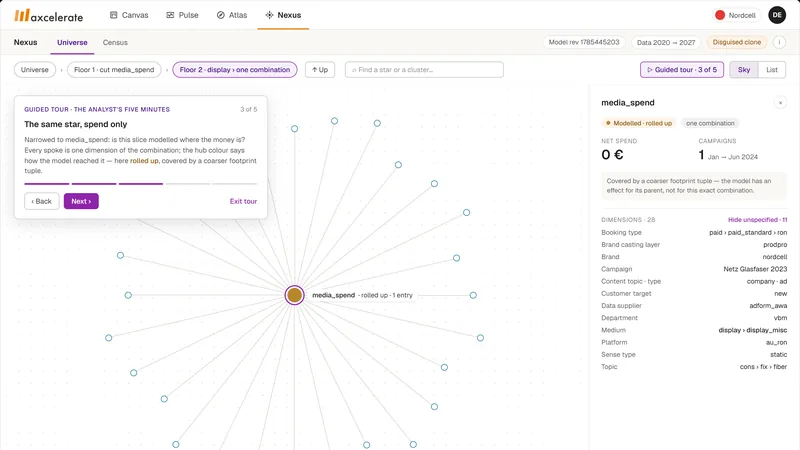Focus the Find a star or cluster field
Image resolution: width=800 pixels, height=450 pixels.
click(424, 70)
